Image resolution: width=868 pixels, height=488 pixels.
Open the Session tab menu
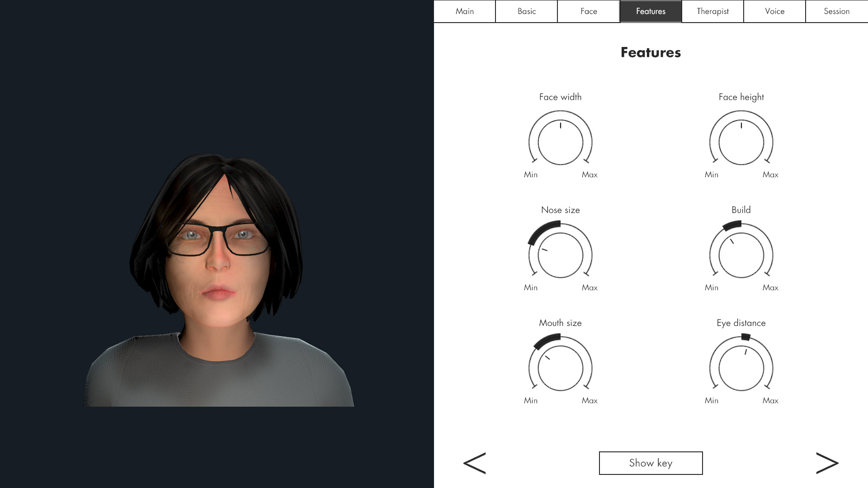pos(837,11)
